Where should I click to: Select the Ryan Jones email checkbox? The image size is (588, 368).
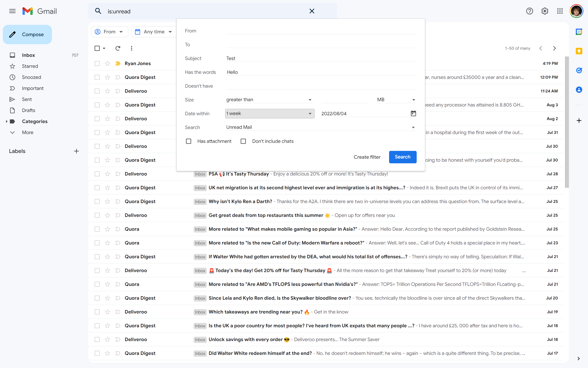point(97,63)
